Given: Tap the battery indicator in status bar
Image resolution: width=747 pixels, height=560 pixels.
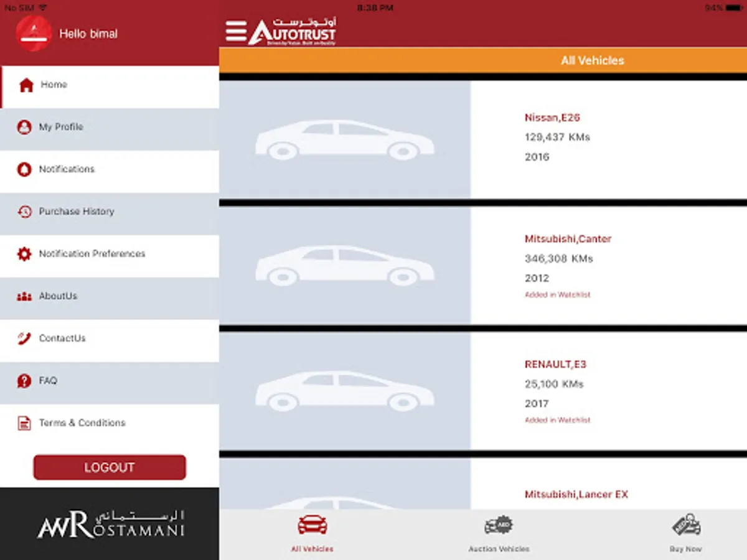Looking at the screenshot, I should [x=733, y=7].
